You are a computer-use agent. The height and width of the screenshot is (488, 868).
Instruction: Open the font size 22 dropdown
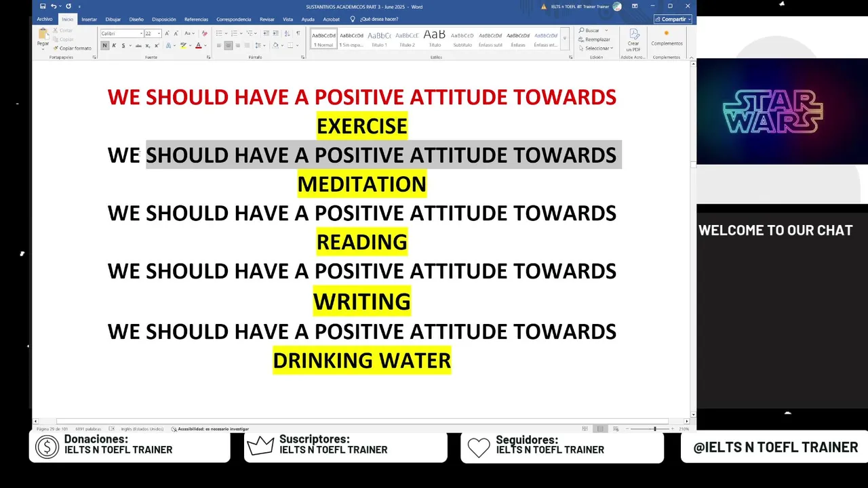159,33
